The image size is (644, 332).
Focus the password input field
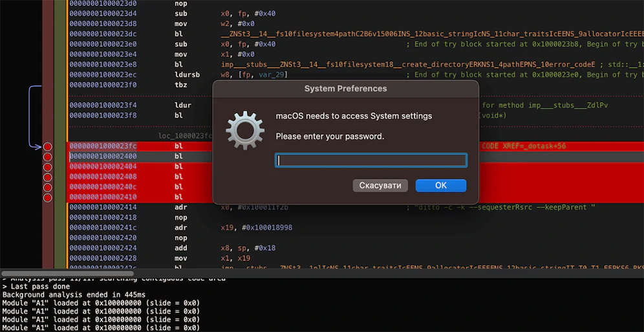point(371,160)
